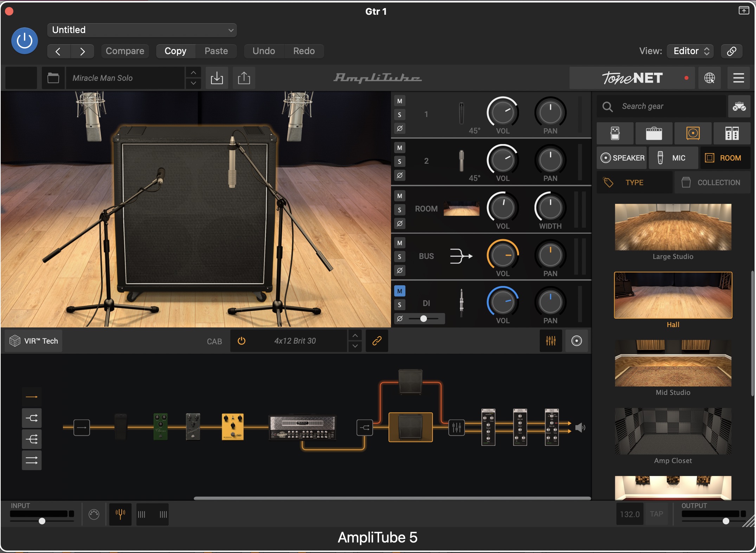Viewport: 756px width, 553px height.
Task: Click the ROOM WIDTH knob
Action: pyautogui.click(x=550, y=208)
